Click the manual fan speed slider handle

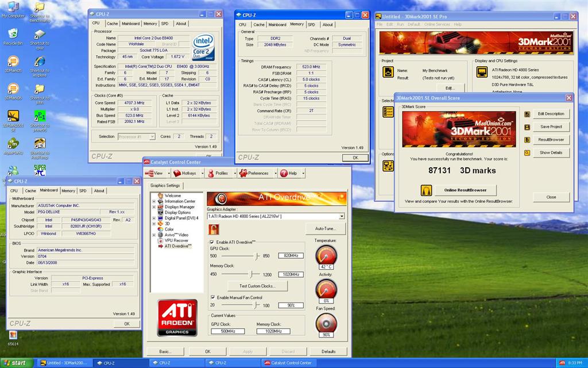coord(257,305)
